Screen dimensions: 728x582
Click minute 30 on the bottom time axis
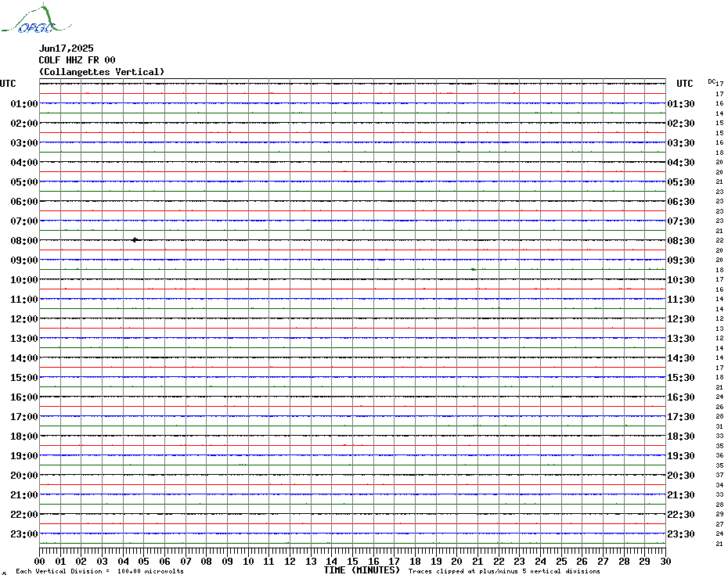click(x=665, y=561)
